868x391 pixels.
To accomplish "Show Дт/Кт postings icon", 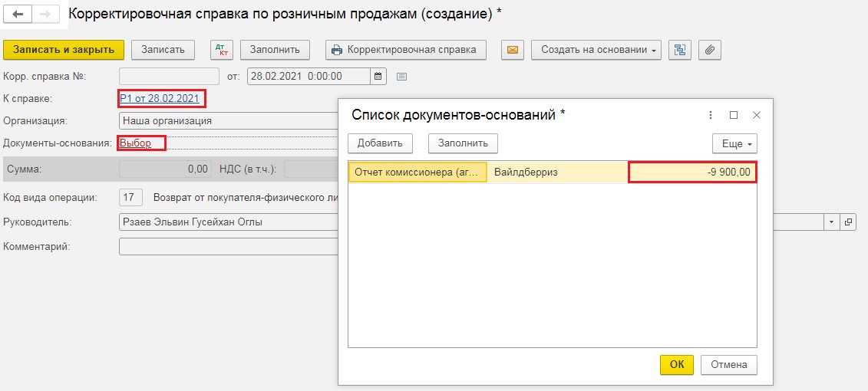I will [222, 50].
